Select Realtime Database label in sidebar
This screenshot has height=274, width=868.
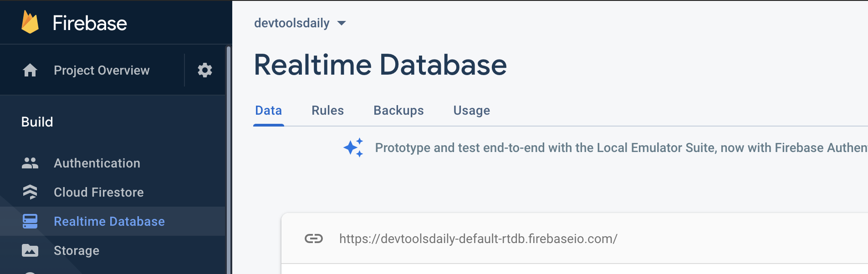click(109, 221)
